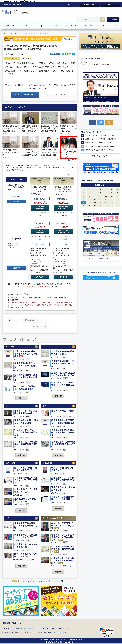This screenshot has height=644, width=122.
Task: Click RSS icon on 話題・お知らせ category header
Action: [x=36, y=463]
